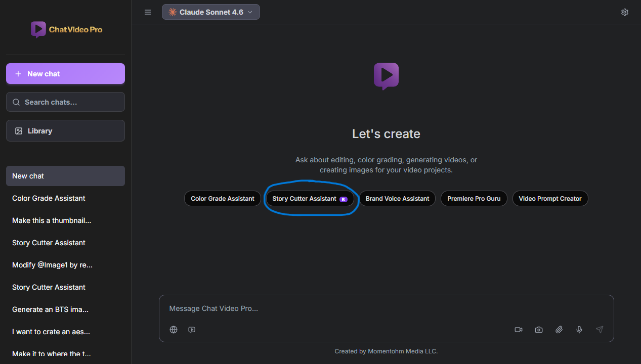Viewport: 641px width, 364px height.
Task: Click the Message Chat Video Pro input
Action: point(386,308)
